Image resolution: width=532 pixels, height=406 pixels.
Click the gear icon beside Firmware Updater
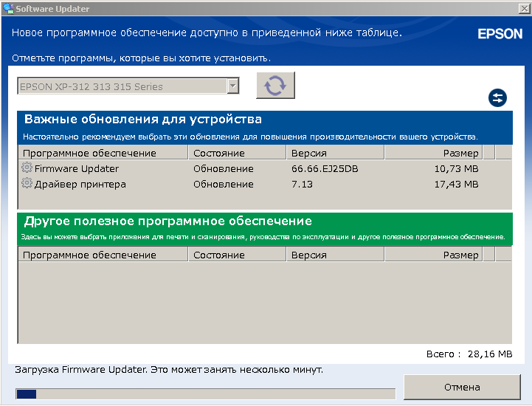[x=27, y=168]
